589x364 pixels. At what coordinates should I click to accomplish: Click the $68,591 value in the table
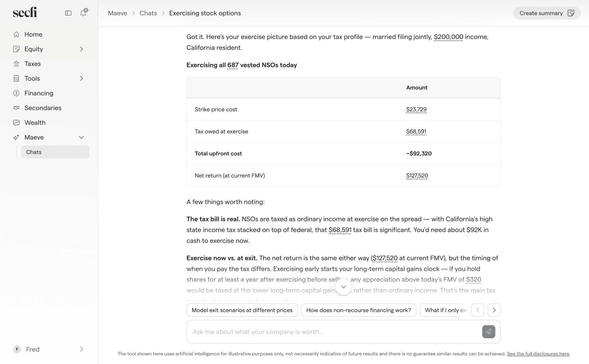pos(416,131)
